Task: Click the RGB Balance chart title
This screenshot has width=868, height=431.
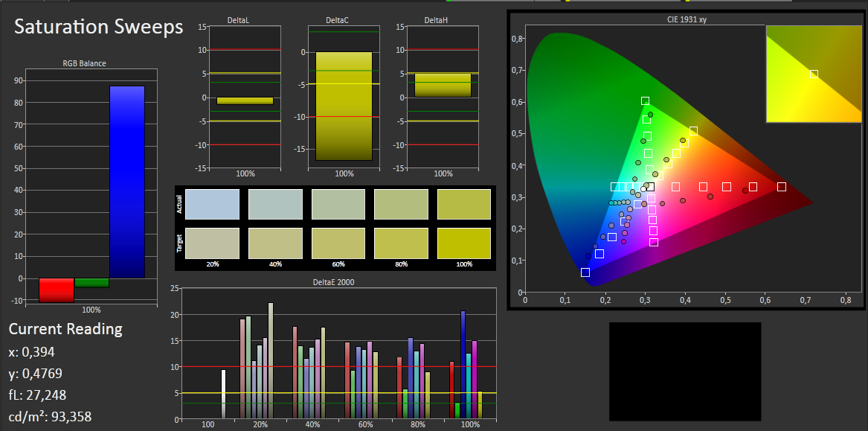Action: pyautogui.click(x=84, y=63)
